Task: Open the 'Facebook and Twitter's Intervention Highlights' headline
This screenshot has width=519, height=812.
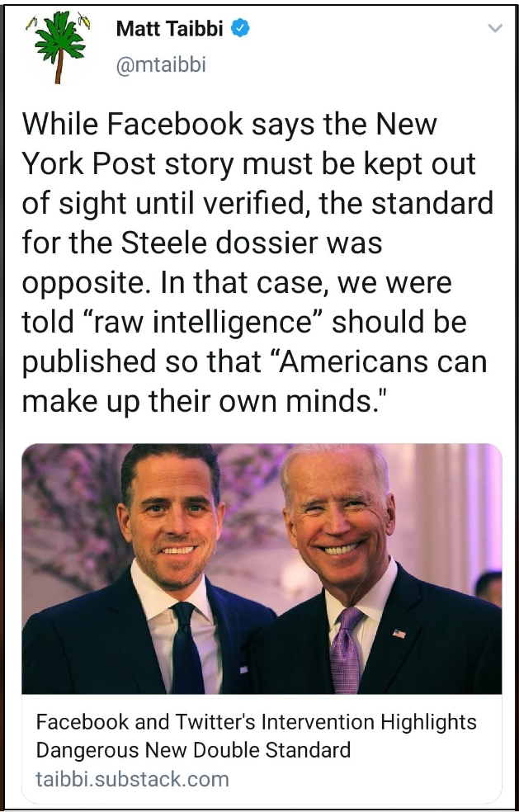Action: tap(257, 722)
